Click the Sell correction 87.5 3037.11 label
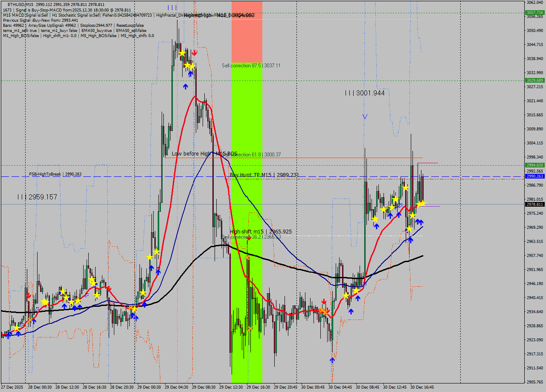This screenshot has width=546, height=392. [x=251, y=66]
